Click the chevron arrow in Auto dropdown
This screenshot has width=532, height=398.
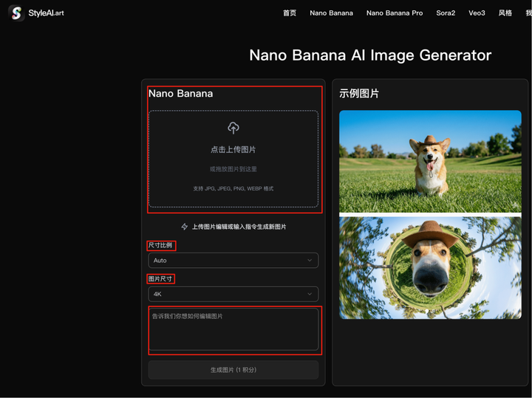point(310,261)
